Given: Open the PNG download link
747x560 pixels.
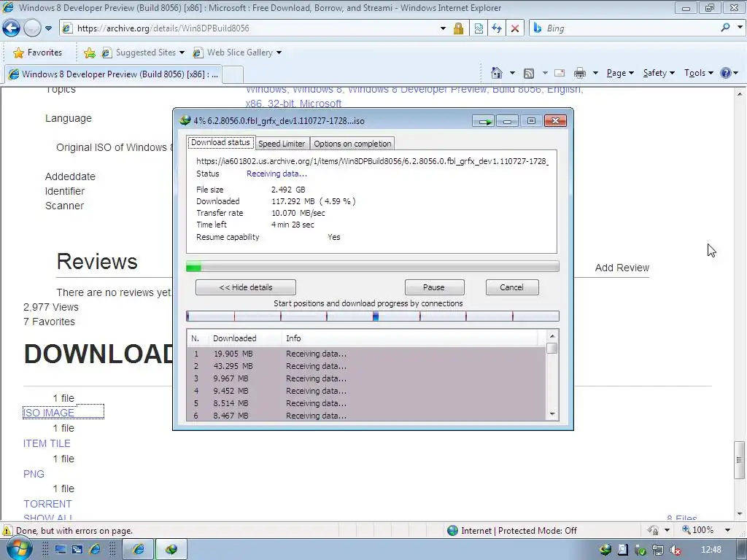Looking at the screenshot, I should click(x=34, y=474).
